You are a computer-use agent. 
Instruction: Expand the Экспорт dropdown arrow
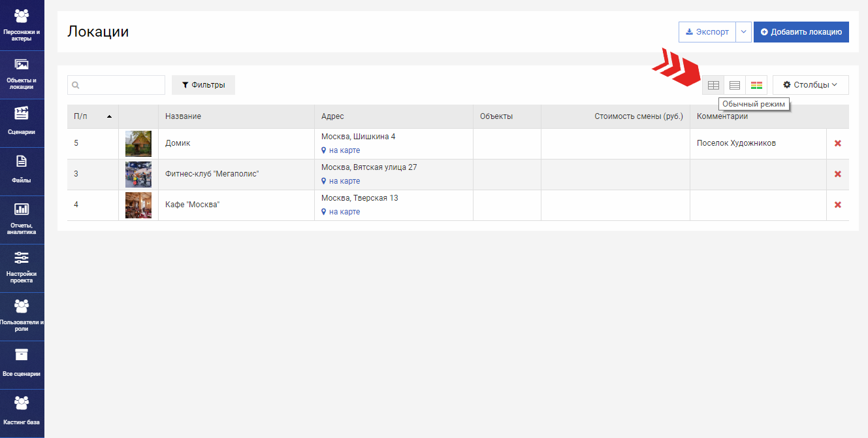(x=743, y=32)
